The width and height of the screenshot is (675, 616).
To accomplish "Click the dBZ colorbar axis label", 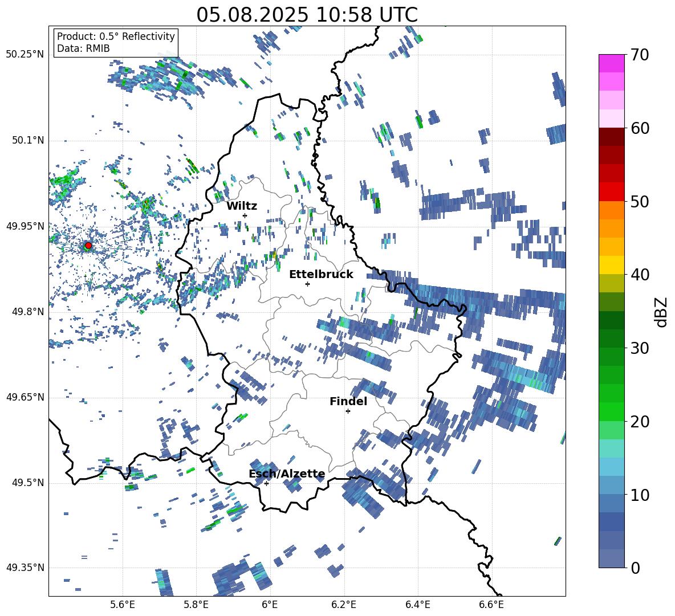I will coord(662,312).
